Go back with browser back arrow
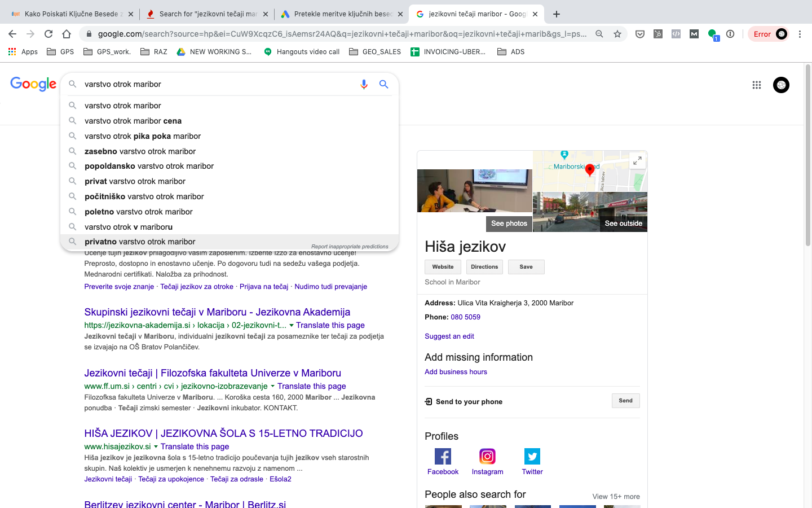The width and height of the screenshot is (812, 508). tap(12, 34)
